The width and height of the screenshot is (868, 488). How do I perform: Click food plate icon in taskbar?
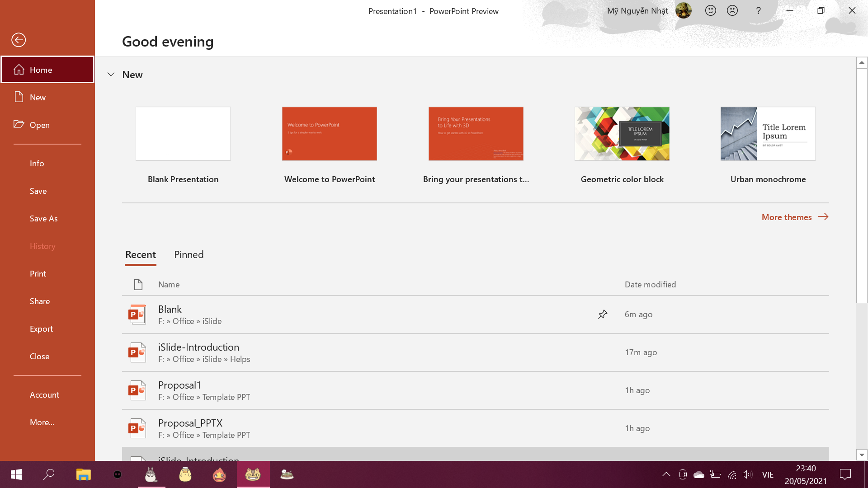pyautogui.click(x=287, y=474)
